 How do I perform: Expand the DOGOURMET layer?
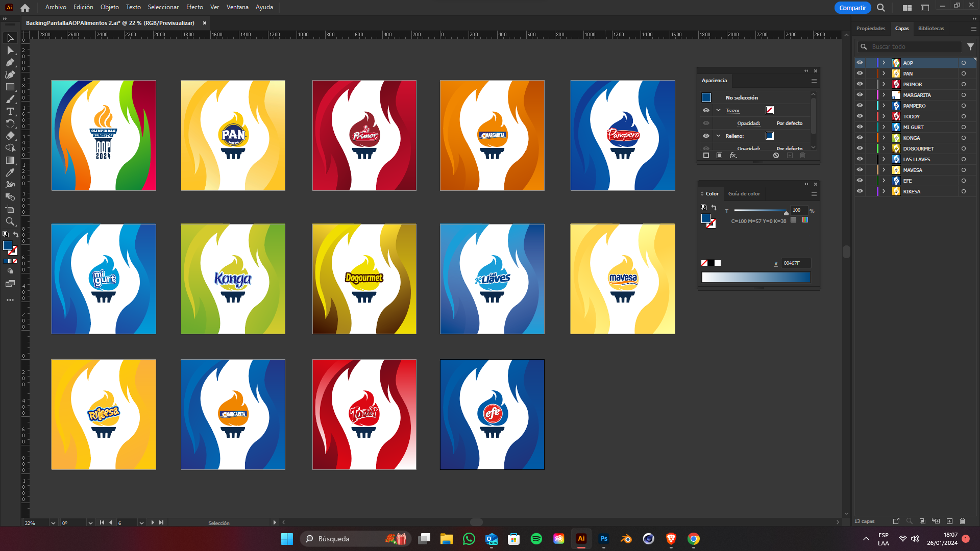[x=884, y=148]
